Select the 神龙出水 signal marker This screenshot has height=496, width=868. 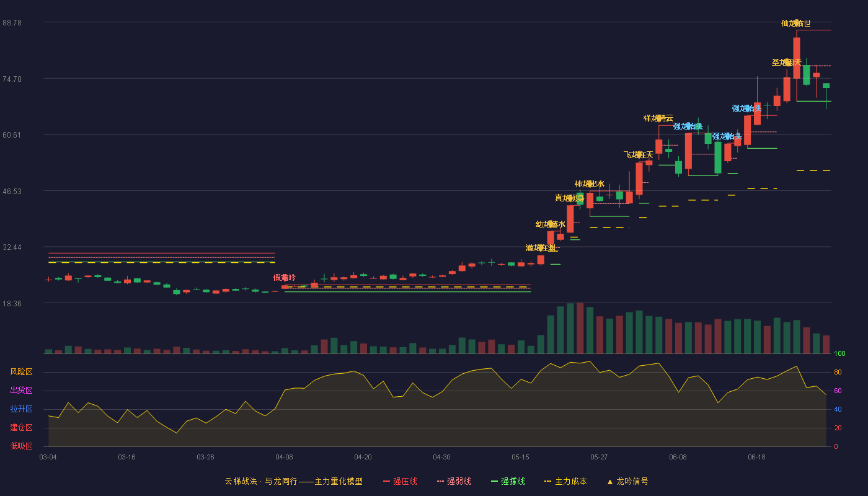590,184
